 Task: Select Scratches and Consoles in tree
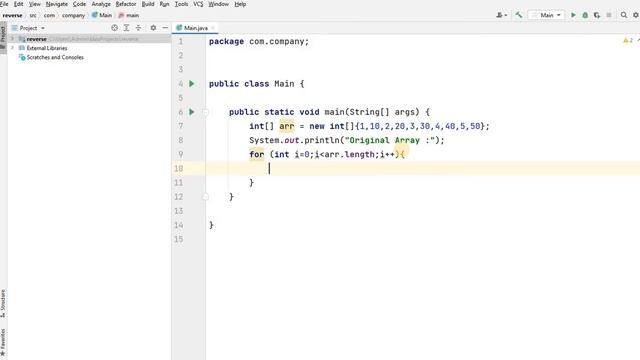click(55, 57)
